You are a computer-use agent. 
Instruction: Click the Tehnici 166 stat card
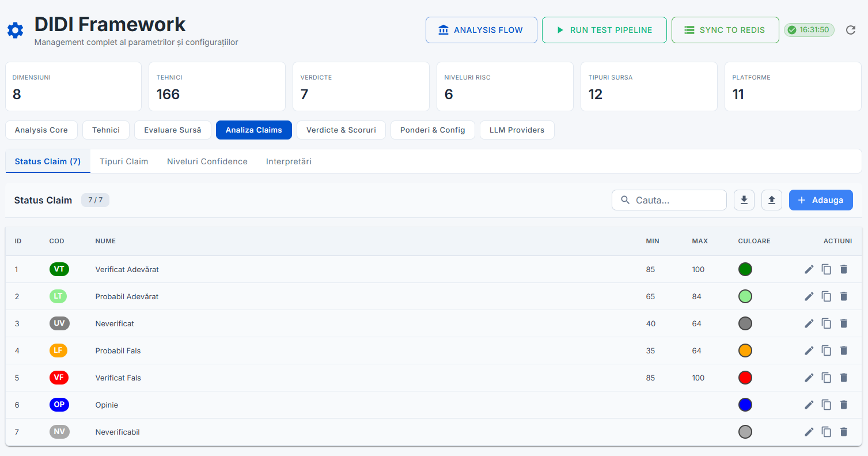click(x=217, y=86)
